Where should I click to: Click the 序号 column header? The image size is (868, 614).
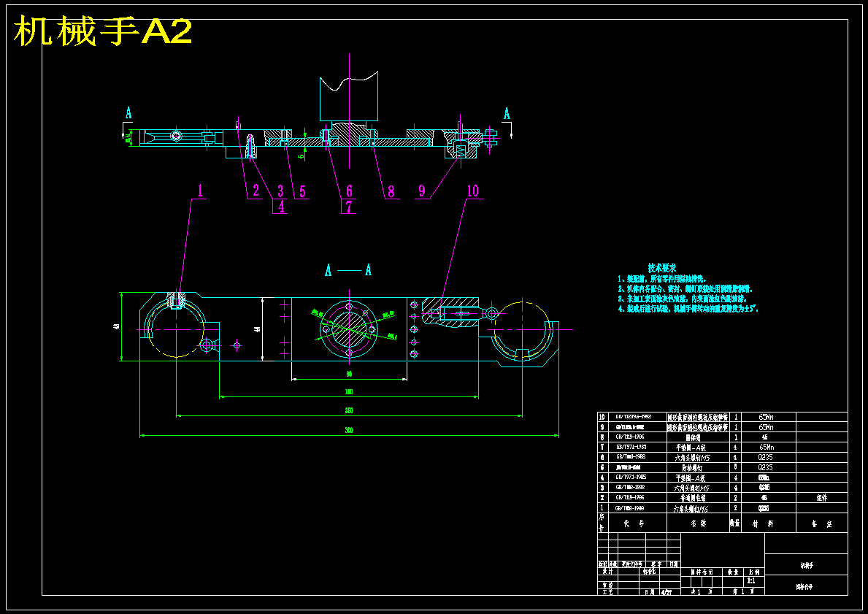tap(602, 523)
